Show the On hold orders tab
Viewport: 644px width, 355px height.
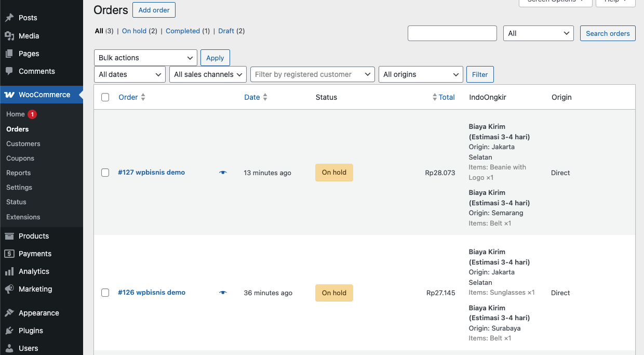point(134,31)
